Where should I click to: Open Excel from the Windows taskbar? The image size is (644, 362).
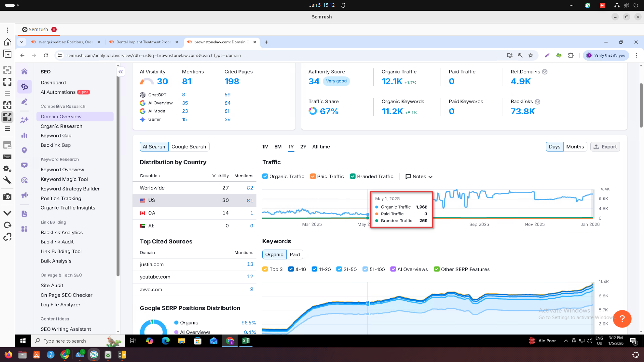click(246, 341)
